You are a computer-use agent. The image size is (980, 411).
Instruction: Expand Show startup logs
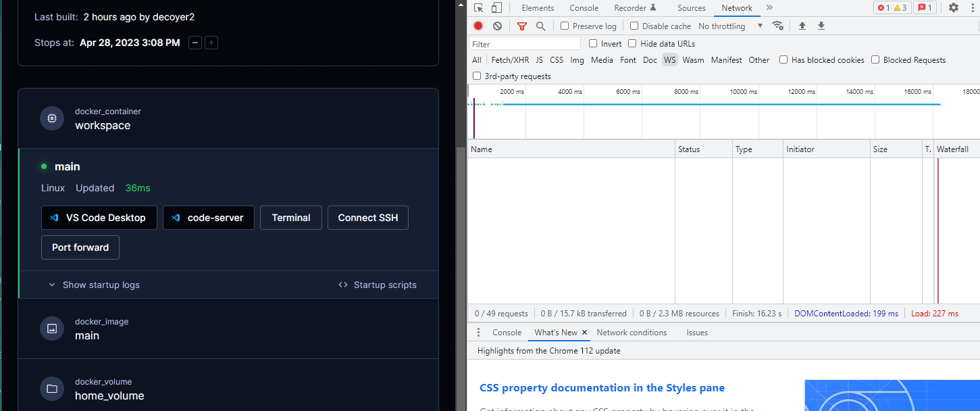pos(94,285)
